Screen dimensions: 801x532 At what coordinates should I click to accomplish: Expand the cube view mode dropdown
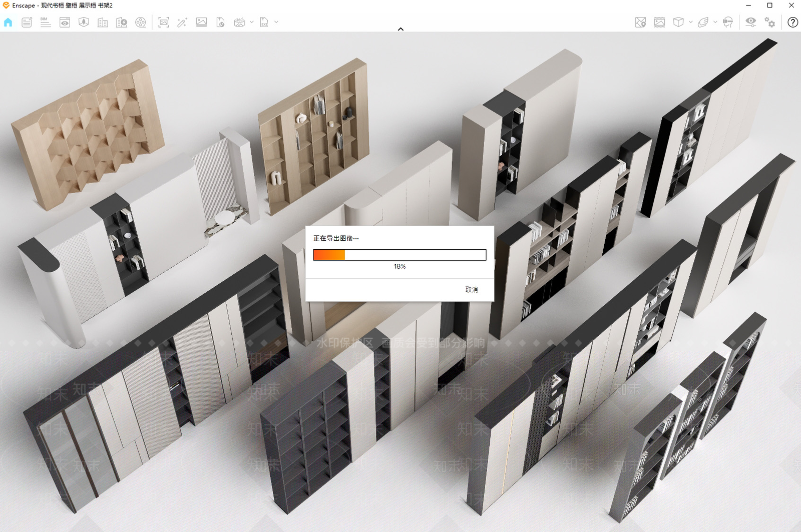[x=690, y=22]
